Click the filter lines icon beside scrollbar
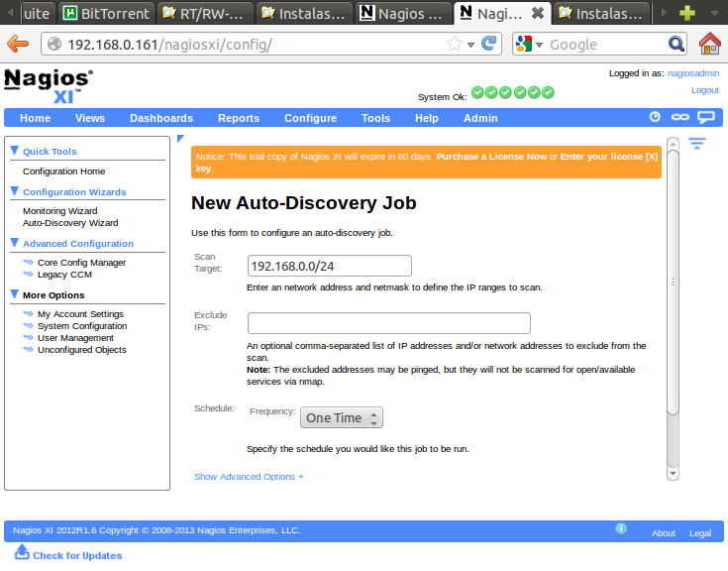This screenshot has width=728, height=571. [697, 143]
